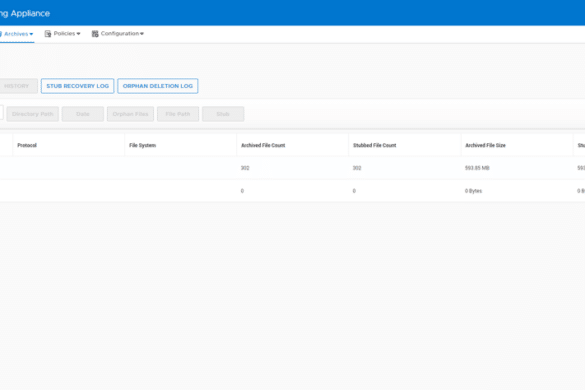Click the greyed History button
The width and height of the screenshot is (585, 390).
[18, 86]
